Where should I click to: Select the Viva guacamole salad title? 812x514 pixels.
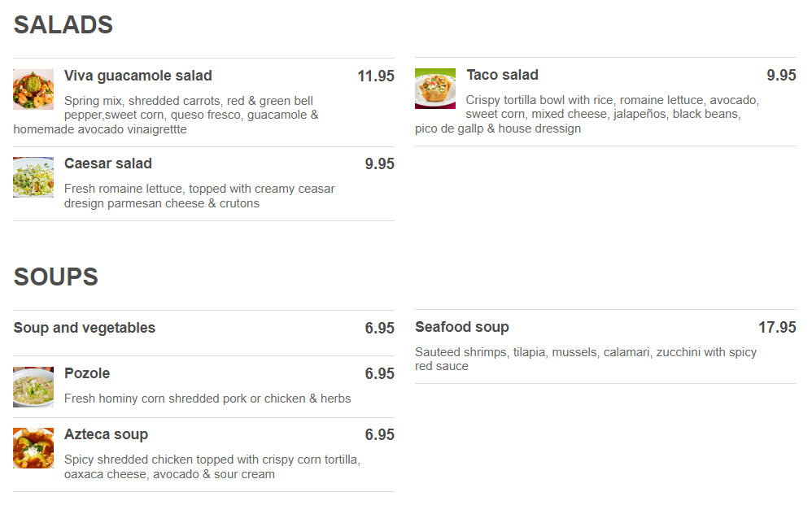click(x=138, y=76)
